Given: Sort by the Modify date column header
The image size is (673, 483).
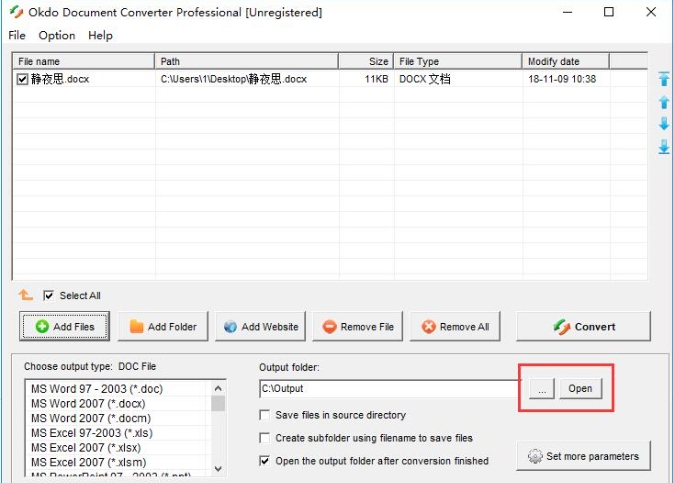Looking at the screenshot, I should click(566, 61).
